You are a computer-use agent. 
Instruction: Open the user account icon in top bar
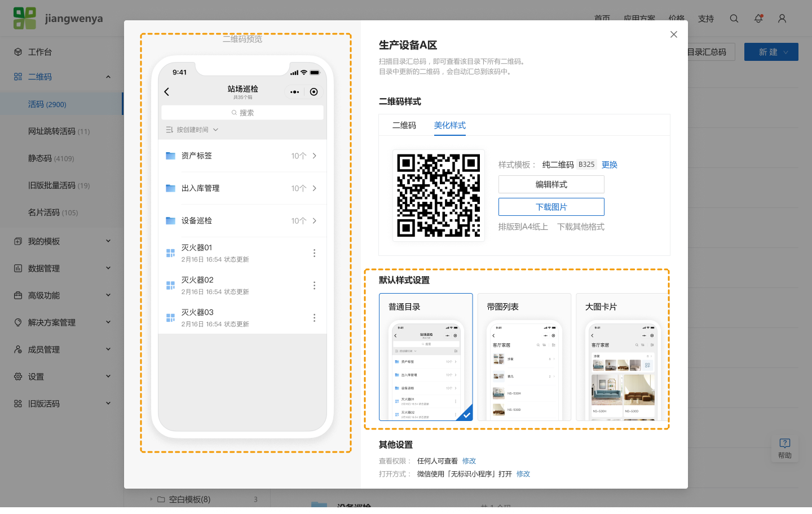782,19
